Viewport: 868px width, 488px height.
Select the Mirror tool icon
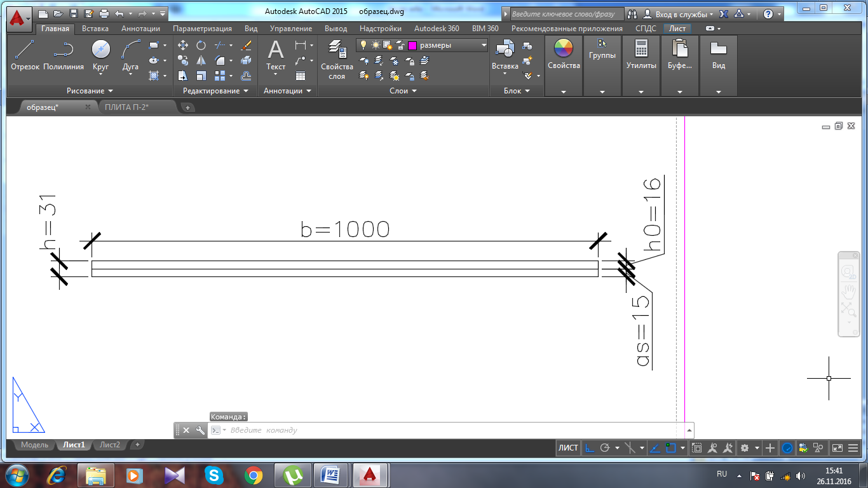click(x=201, y=60)
